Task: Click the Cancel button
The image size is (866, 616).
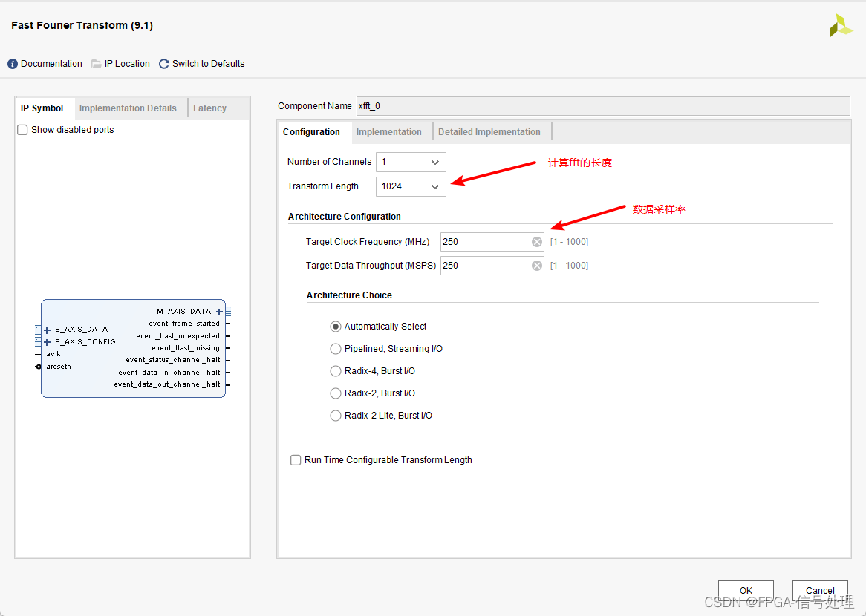Action: (820, 590)
